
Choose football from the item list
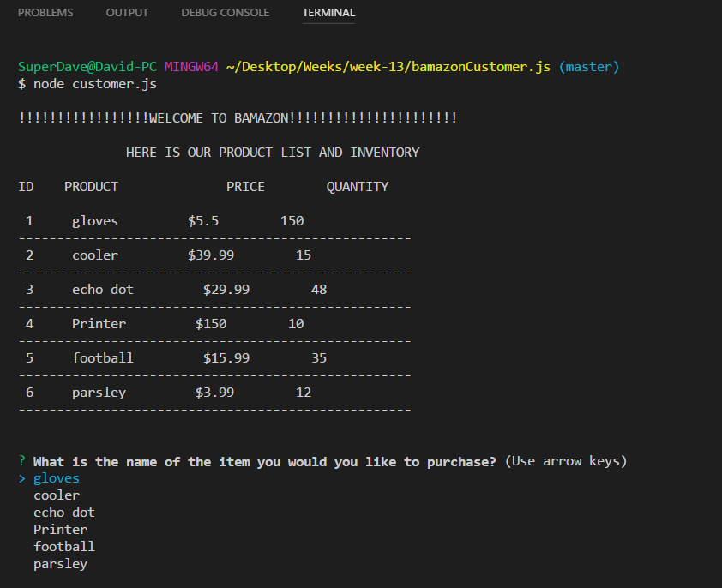[x=63, y=546]
